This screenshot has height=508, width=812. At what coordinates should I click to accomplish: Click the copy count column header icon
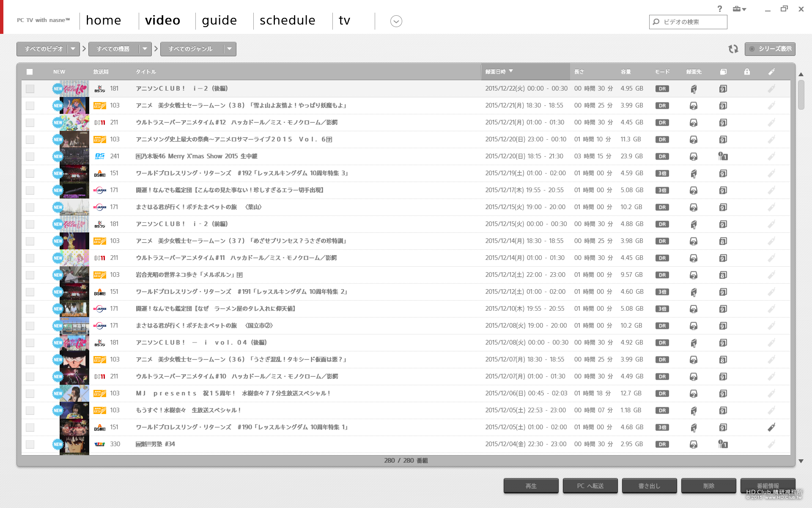723,72
